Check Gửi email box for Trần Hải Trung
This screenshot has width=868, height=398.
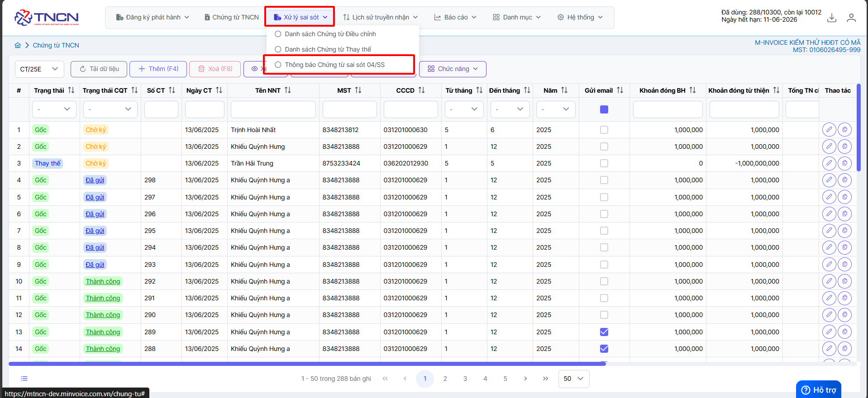click(x=604, y=163)
